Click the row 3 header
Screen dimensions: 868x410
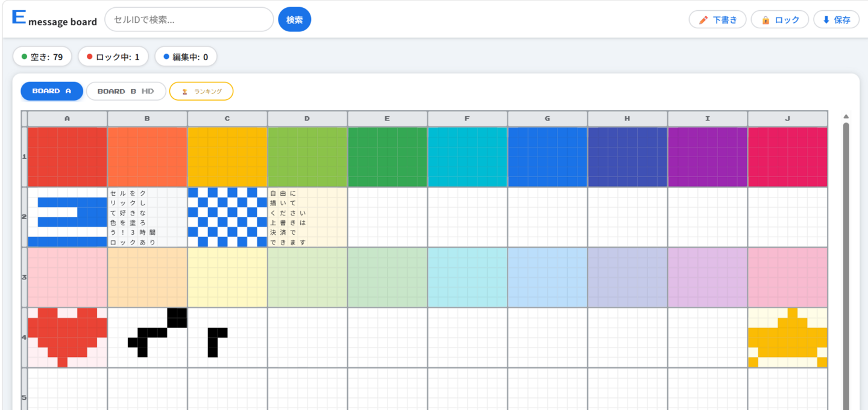[x=24, y=278]
